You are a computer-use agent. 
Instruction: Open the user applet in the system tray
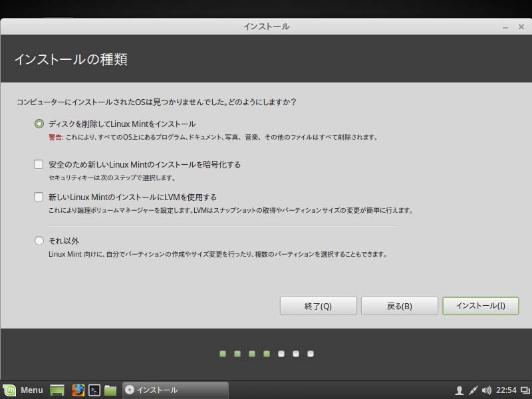click(x=460, y=390)
